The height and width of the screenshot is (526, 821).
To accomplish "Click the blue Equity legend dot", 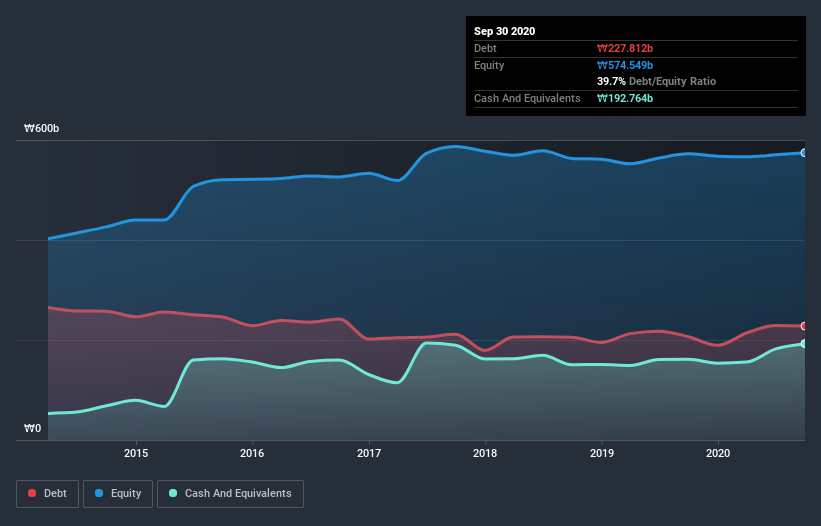I will [x=99, y=493].
